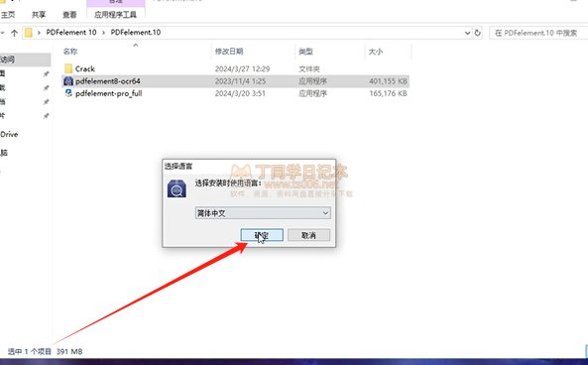Sort files by 名称 column header
Screen dimensions: 588x365
(70, 52)
